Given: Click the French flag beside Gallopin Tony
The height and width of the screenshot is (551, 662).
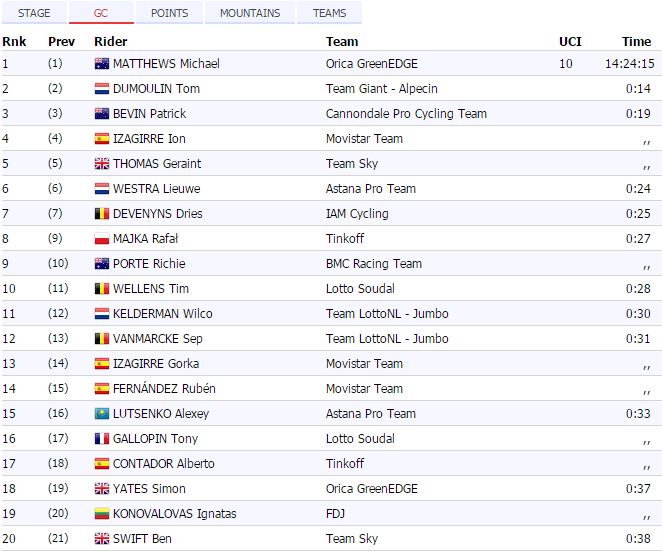Looking at the screenshot, I should [x=101, y=439].
